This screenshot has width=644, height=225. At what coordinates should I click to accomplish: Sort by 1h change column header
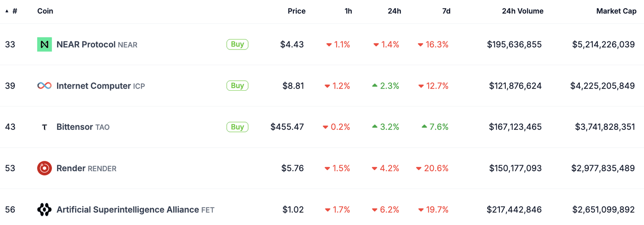(348, 11)
